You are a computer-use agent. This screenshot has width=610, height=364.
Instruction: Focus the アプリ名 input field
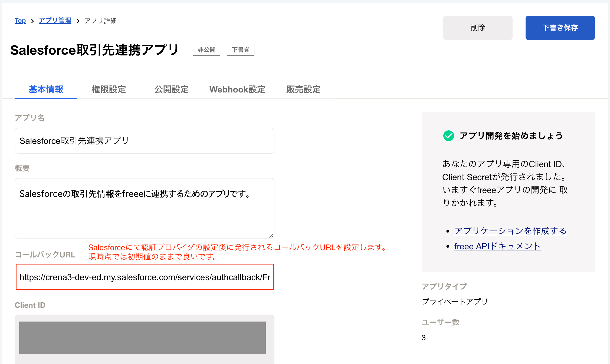click(x=145, y=141)
